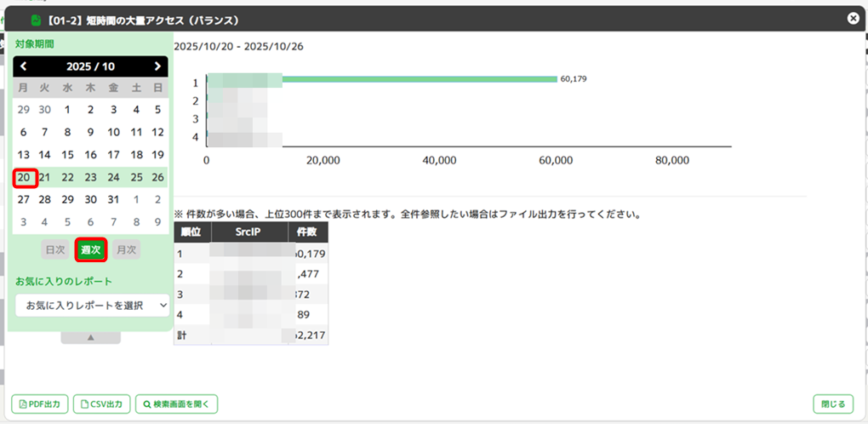Screen dimensions: 868x424
Task: Click the 60,179 green chart bar
Action: point(417,79)
